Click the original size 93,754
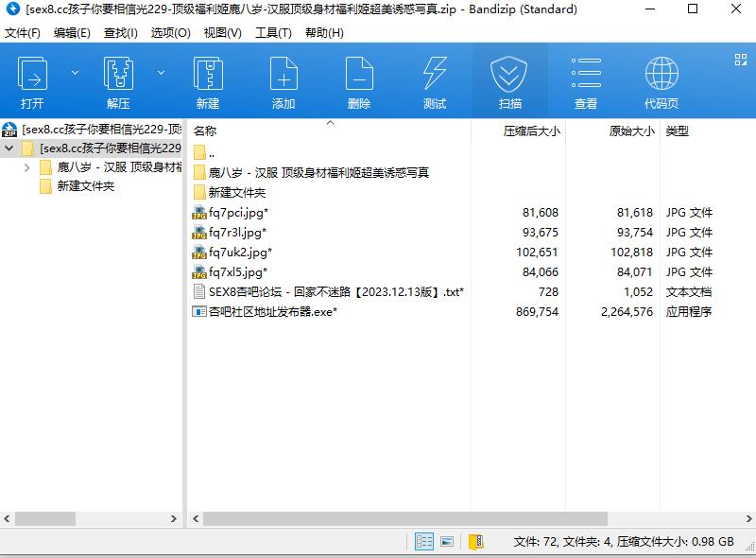Image resolution: width=756 pixels, height=558 pixels. click(634, 233)
